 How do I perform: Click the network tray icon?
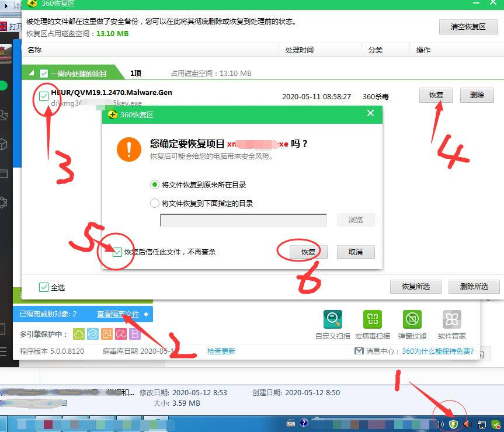pos(481,424)
